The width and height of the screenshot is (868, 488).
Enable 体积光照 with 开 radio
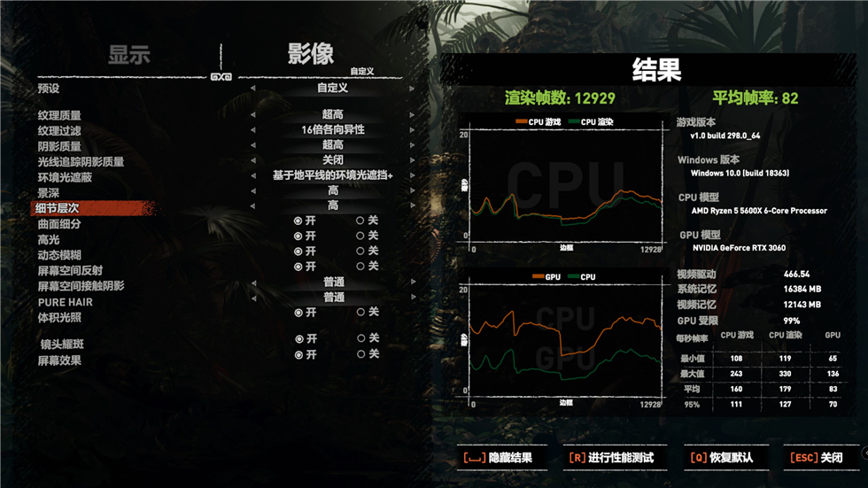298,313
